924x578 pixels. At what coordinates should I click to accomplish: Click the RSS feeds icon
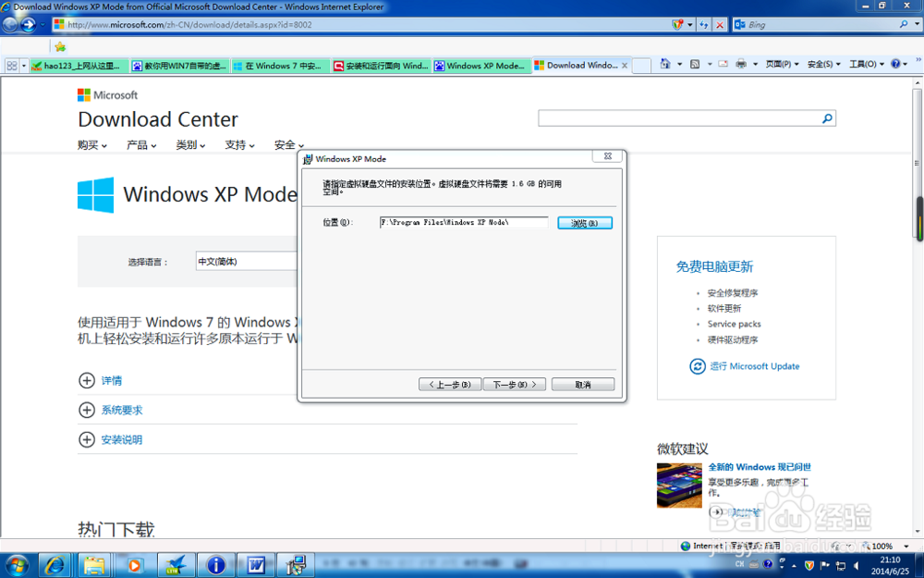coord(695,64)
